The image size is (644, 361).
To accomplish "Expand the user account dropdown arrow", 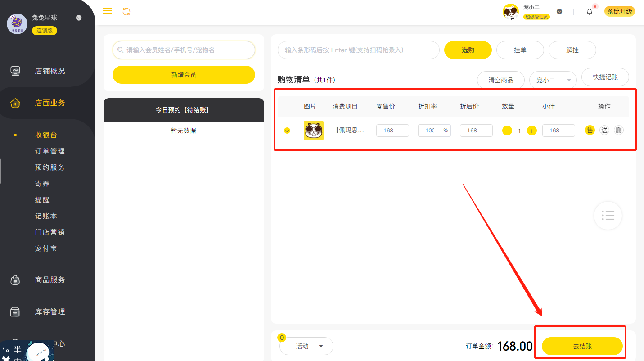I will (x=559, y=12).
